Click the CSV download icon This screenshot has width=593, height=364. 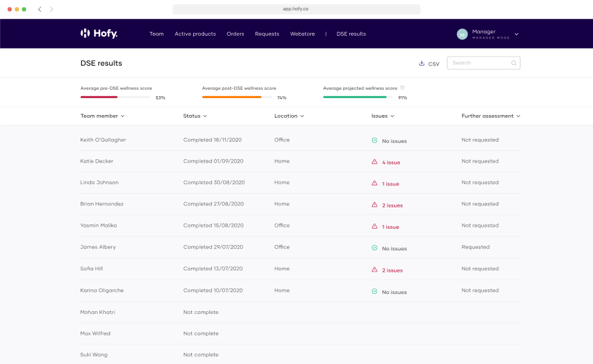pos(421,64)
